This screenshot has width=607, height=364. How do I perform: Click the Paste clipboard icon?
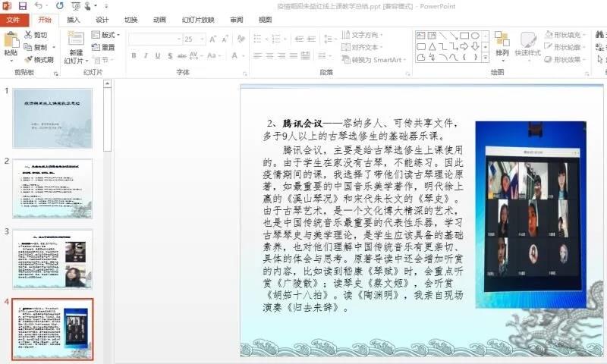click(11, 44)
